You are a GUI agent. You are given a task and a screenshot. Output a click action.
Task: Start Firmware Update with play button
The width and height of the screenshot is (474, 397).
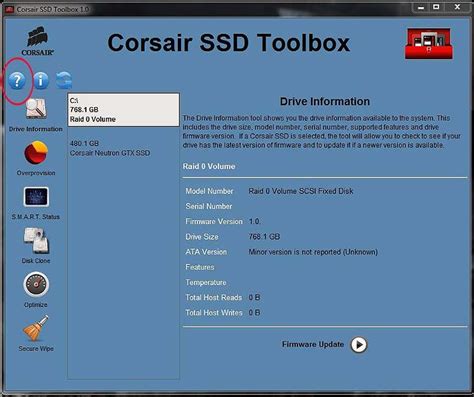(359, 345)
